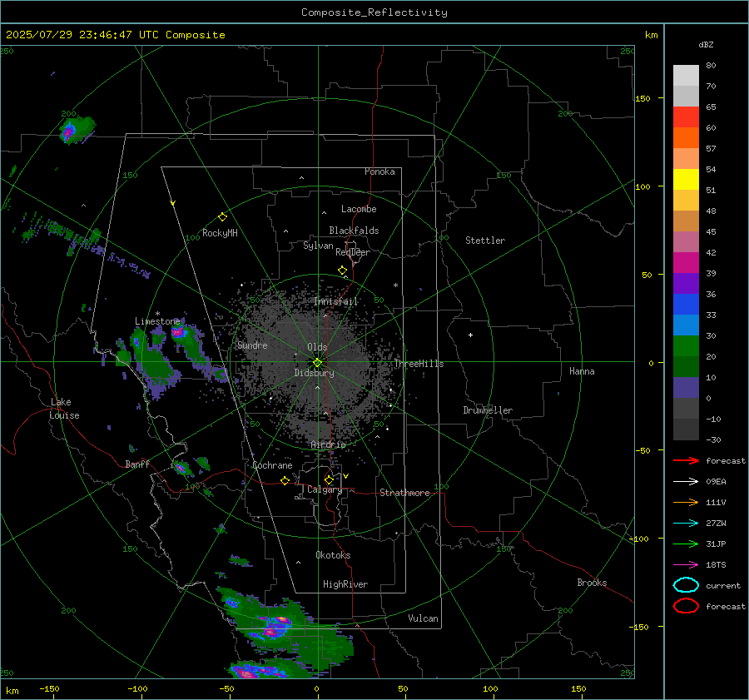Image resolution: width=749 pixels, height=700 pixels.
Task: Click the Okotoks city label
Action: (x=333, y=555)
